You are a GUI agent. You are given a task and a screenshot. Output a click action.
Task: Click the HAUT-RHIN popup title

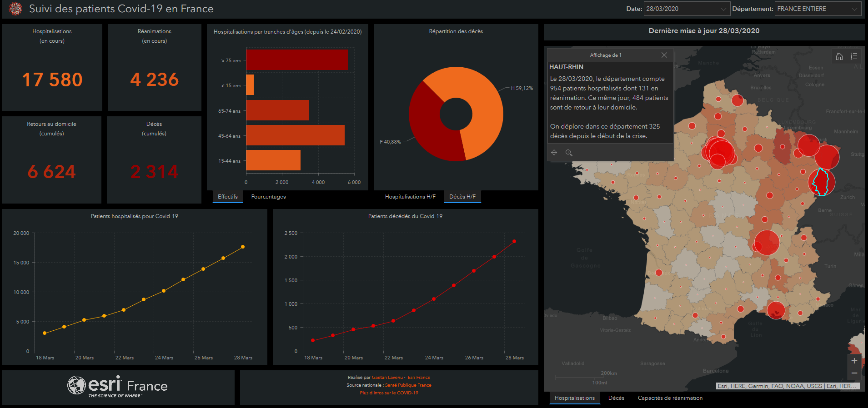coord(566,67)
